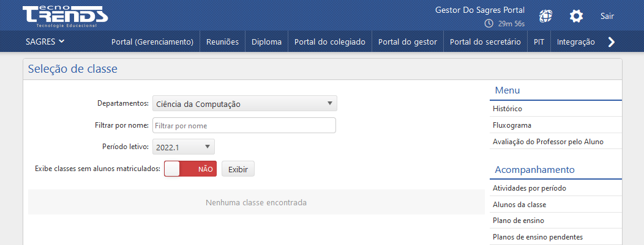Click the Exibir button

coord(238,169)
